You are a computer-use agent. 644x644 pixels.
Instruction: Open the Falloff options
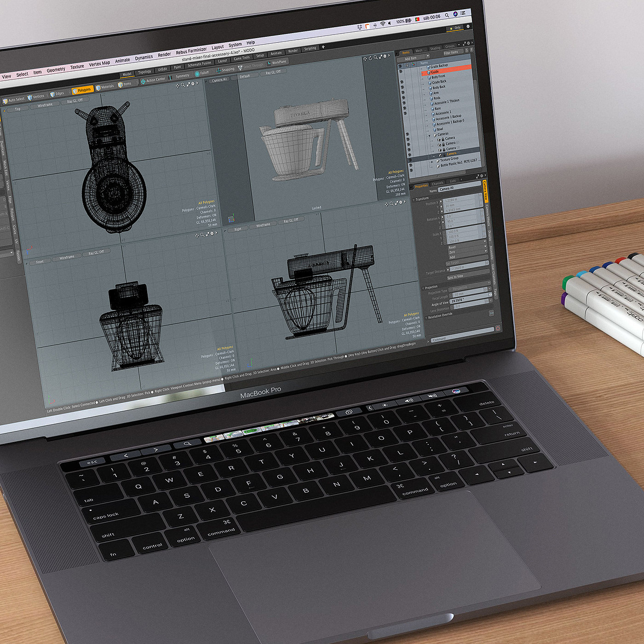[202, 73]
